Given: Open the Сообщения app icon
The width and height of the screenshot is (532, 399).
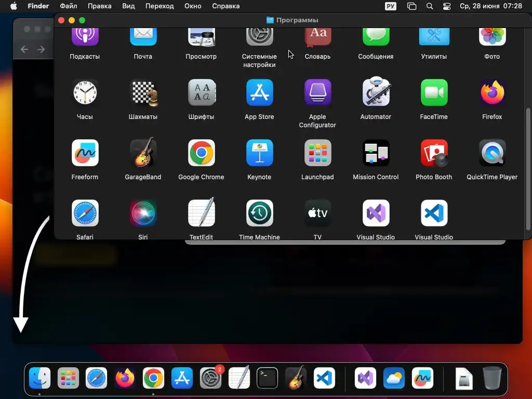Looking at the screenshot, I should pos(376,37).
